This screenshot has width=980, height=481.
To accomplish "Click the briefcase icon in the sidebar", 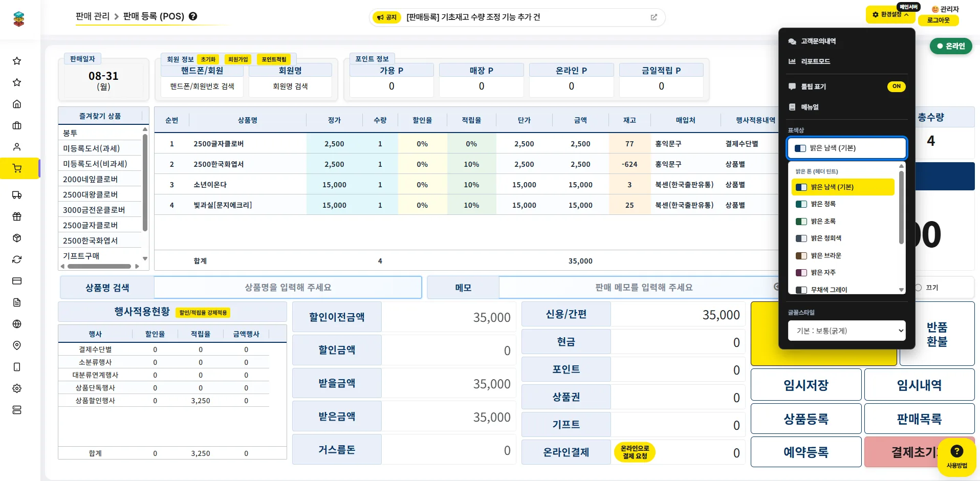I will click(17, 125).
